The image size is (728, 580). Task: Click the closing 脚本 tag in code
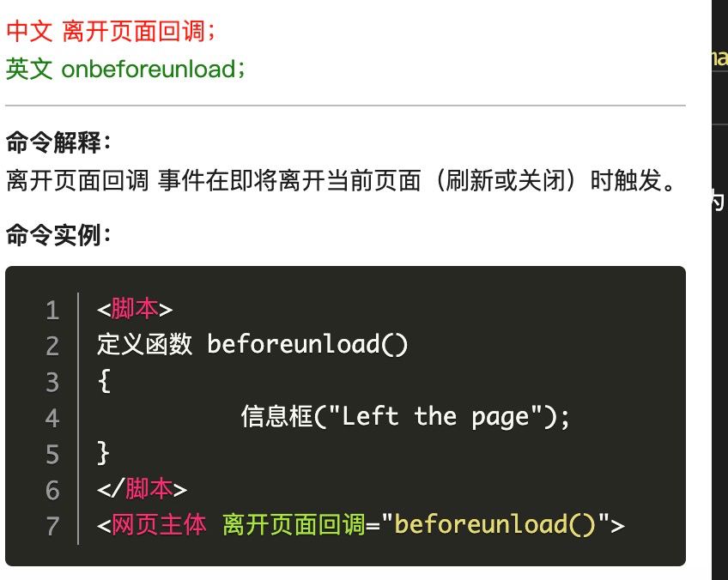click(x=142, y=489)
